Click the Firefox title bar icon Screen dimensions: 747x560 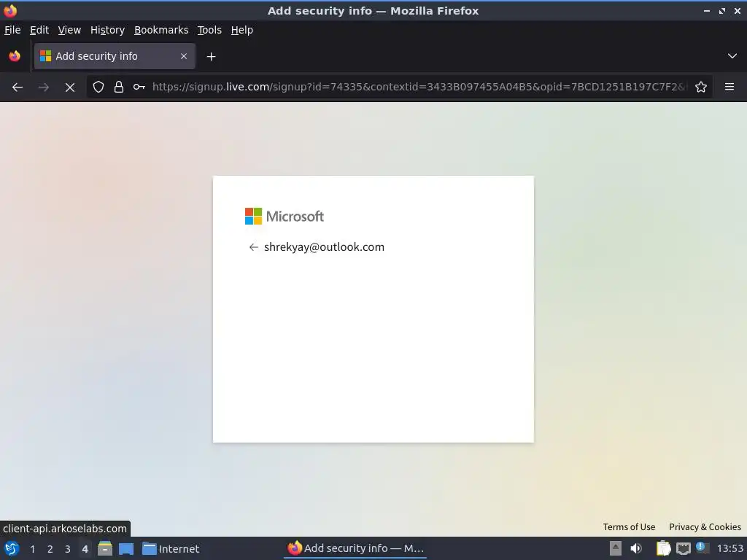[10, 10]
